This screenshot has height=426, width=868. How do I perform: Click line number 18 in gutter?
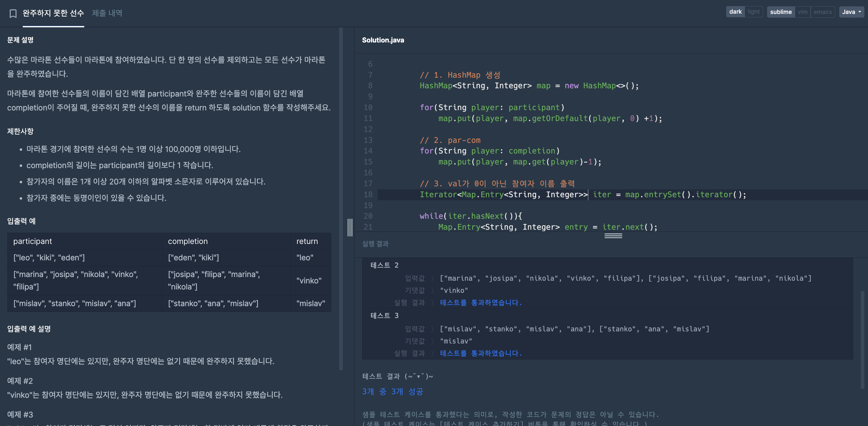pos(368,194)
